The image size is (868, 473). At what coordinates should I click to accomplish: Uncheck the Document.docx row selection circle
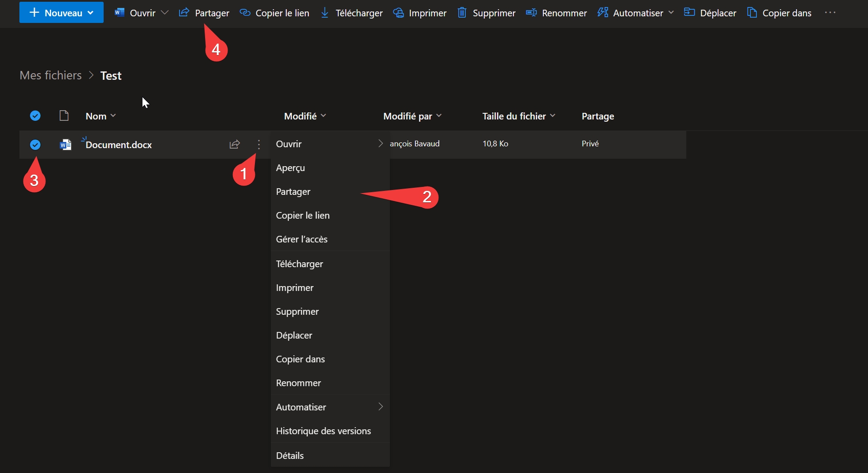pyautogui.click(x=35, y=145)
